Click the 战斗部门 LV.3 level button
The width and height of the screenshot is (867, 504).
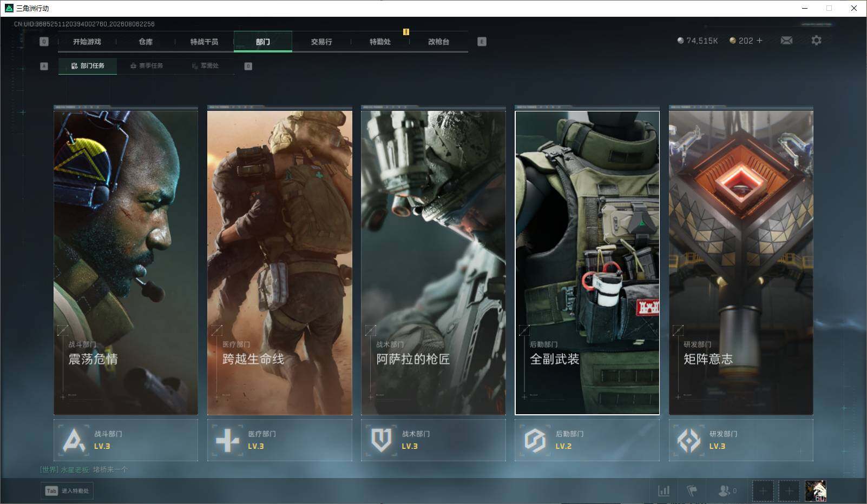(126, 440)
